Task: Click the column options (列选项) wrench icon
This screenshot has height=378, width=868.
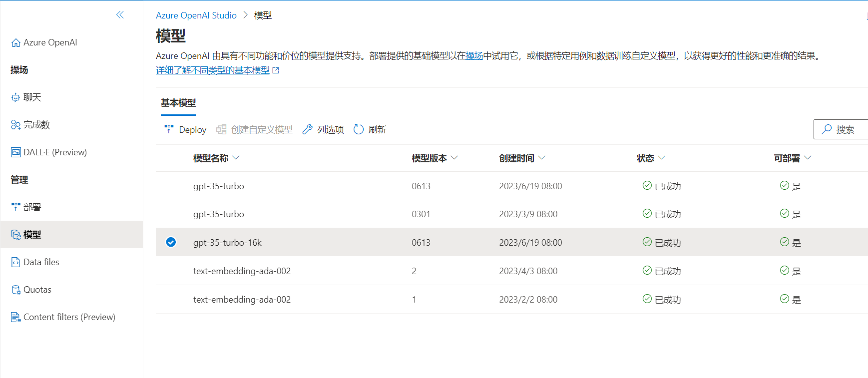Action: point(308,129)
